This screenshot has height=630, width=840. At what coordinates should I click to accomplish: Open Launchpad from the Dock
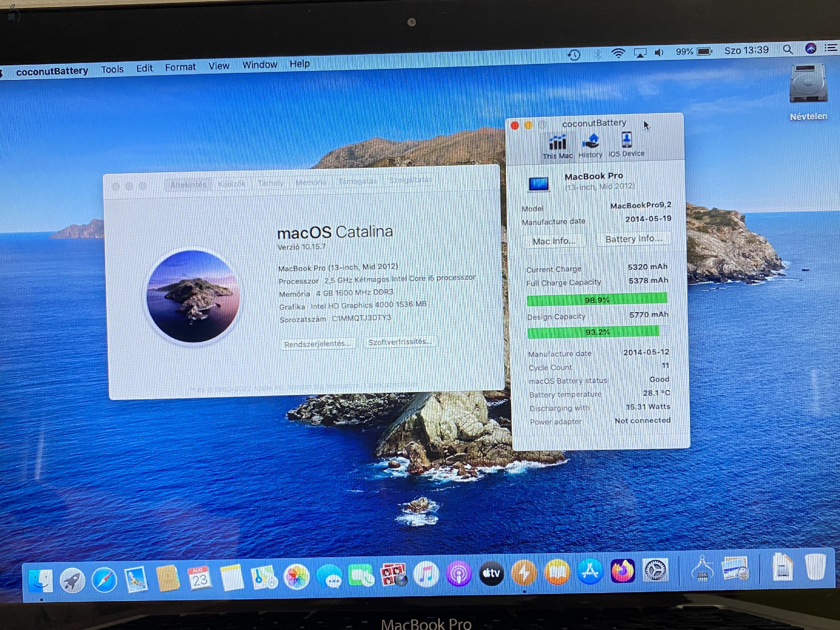pos(72,580)
